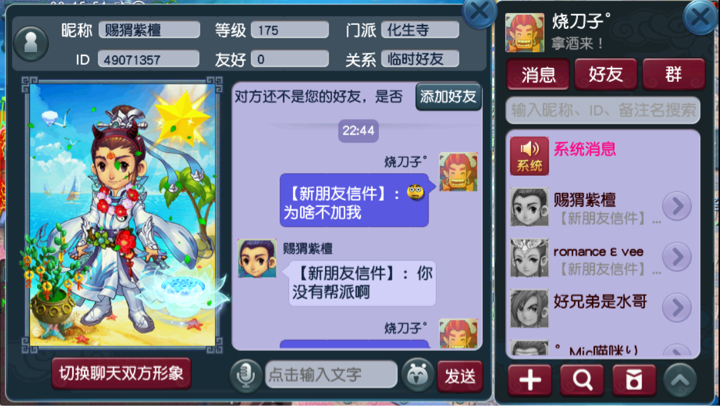Screen dimensions: 720x406
Task: Click the 发送 send button
Action: 460,376
